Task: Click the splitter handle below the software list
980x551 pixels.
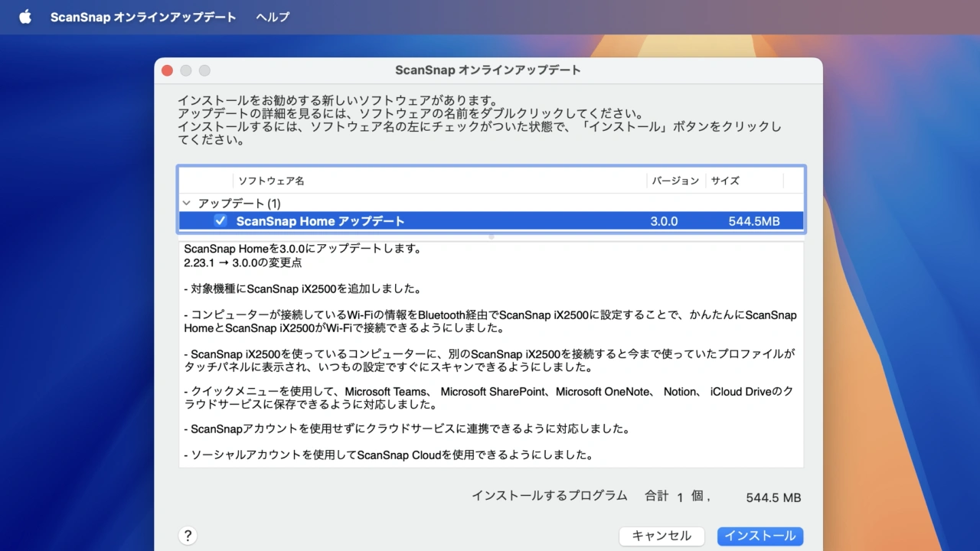Action: (x=491, y=237)
